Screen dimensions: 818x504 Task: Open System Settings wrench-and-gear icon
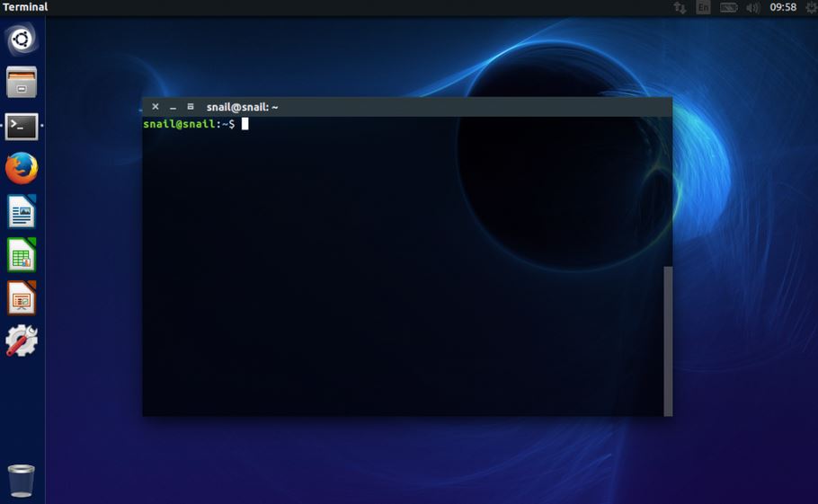coord(22,341)
